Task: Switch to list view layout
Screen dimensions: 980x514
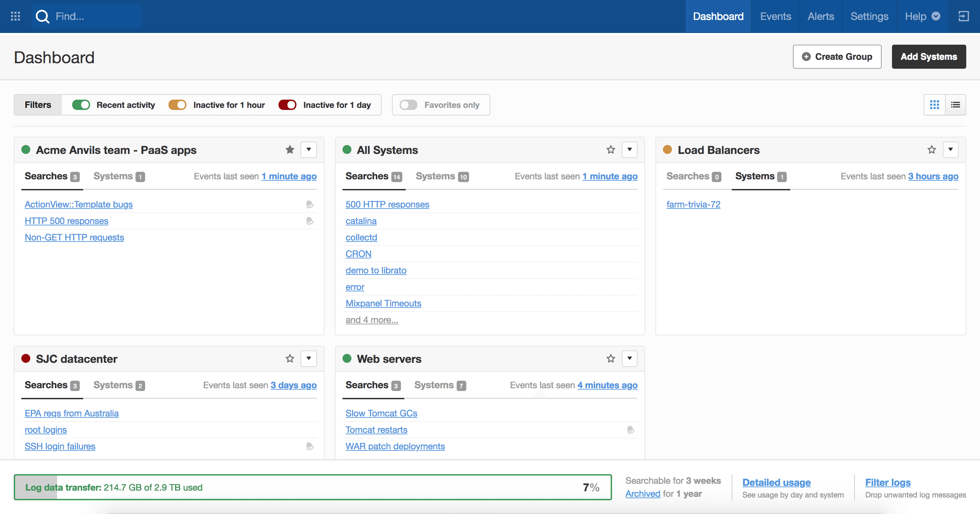Action: click(x=955, y=105)
